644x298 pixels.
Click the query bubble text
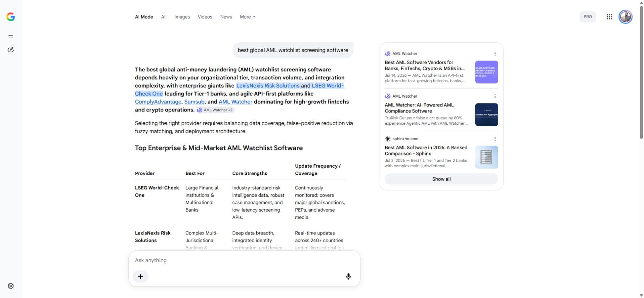tap(293, 50)
